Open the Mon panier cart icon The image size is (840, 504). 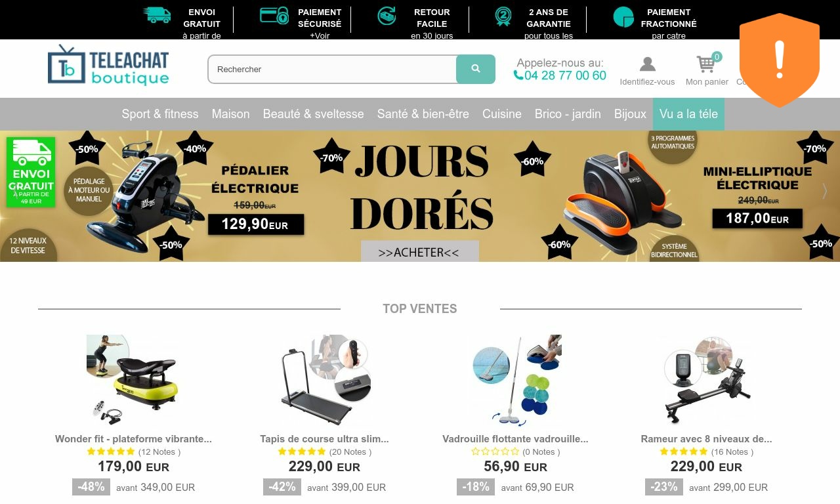tap(706, 64)
